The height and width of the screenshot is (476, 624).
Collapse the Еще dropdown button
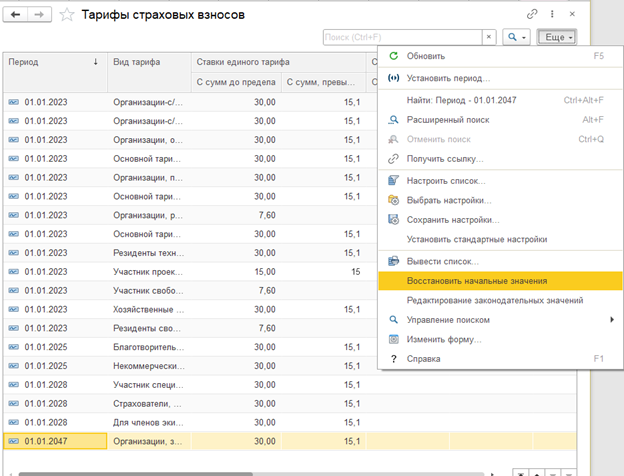(x=556, y=37)
